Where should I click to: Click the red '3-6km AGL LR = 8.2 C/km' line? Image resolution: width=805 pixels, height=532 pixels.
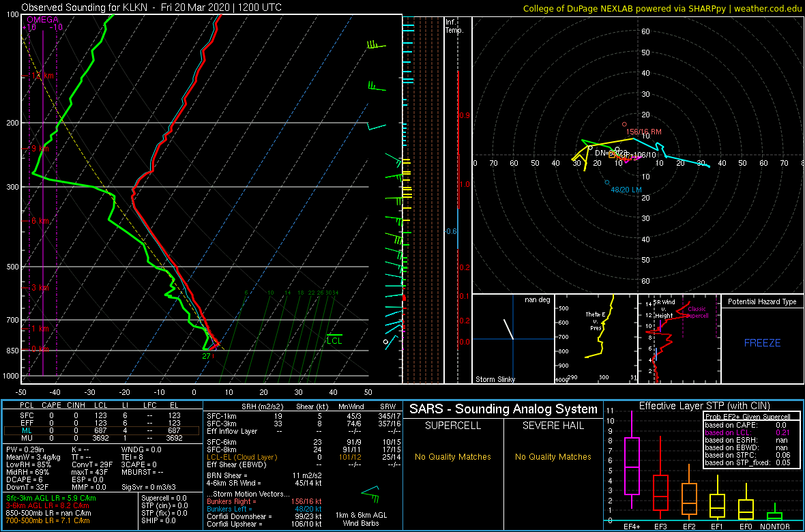tap(48, 505)
